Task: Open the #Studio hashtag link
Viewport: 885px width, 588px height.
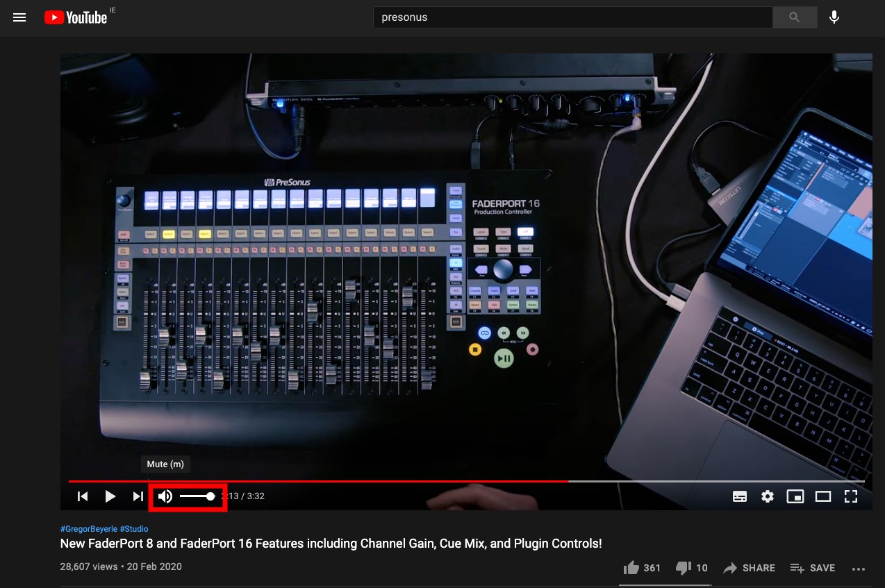Action: 133,528
